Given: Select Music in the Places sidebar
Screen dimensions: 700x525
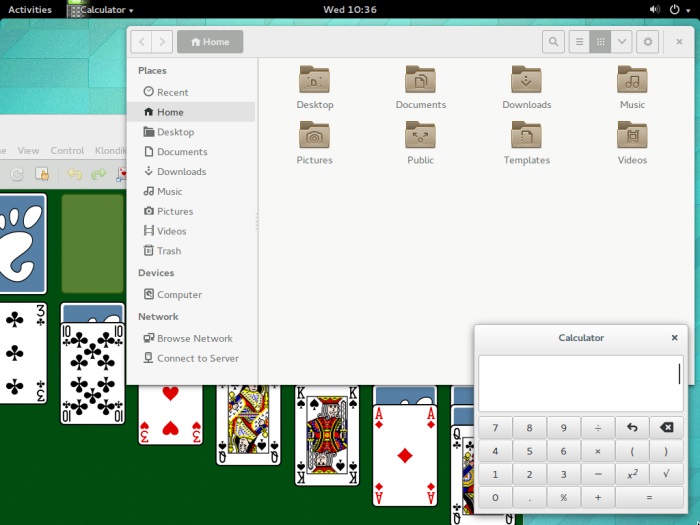Looking at the screenshot, I should [191, 192].
